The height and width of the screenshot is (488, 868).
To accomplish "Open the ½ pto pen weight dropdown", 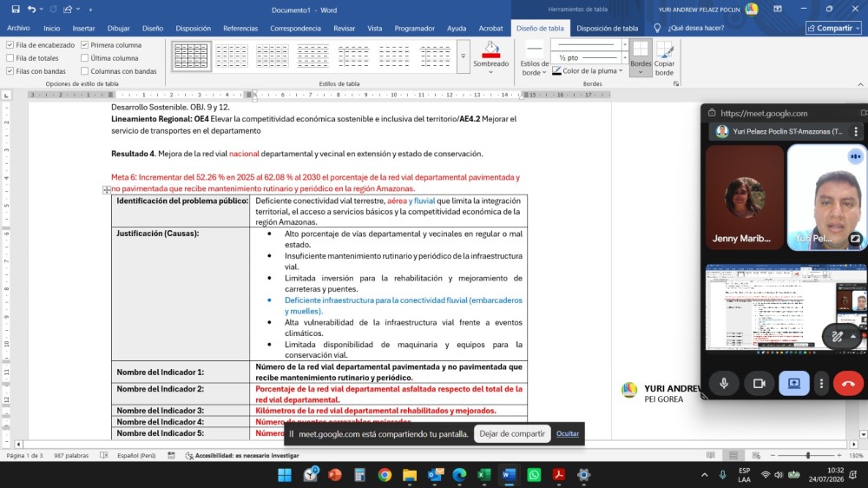I will point(625,57).
